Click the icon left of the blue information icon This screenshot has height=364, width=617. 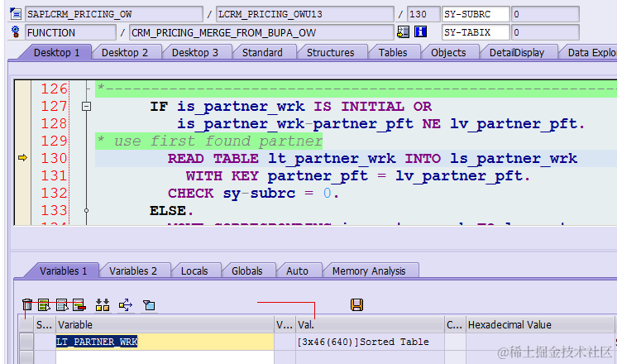coord(404,32)
